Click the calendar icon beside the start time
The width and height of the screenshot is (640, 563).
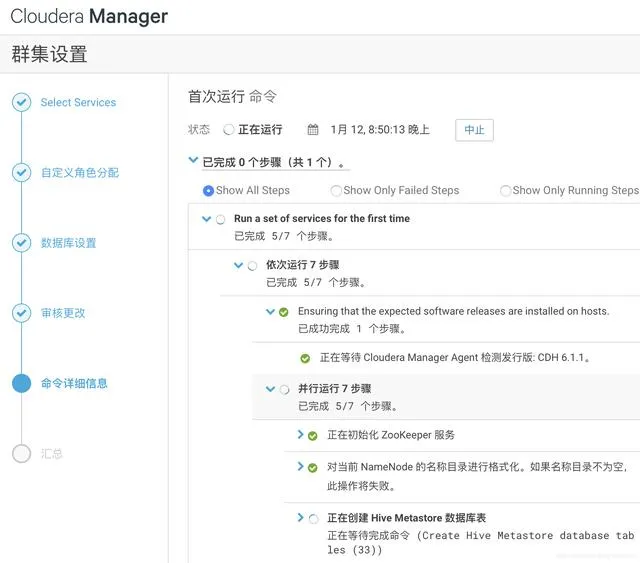(313, 129)
